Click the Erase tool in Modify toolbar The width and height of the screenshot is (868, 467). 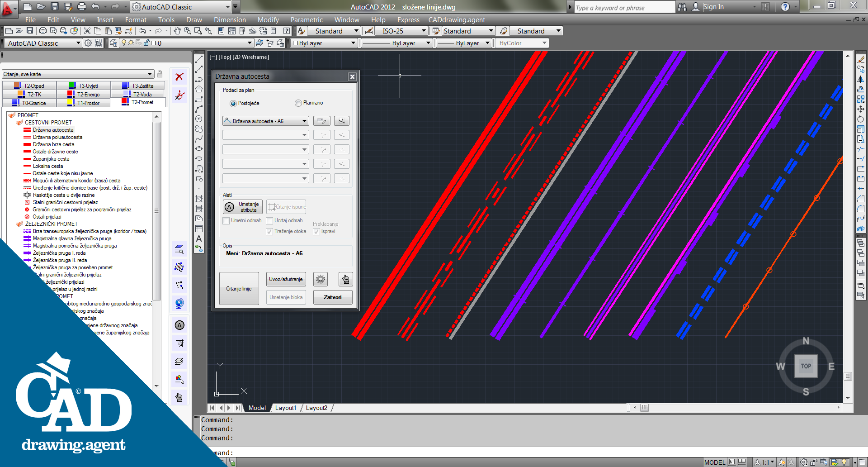point(861,59)
